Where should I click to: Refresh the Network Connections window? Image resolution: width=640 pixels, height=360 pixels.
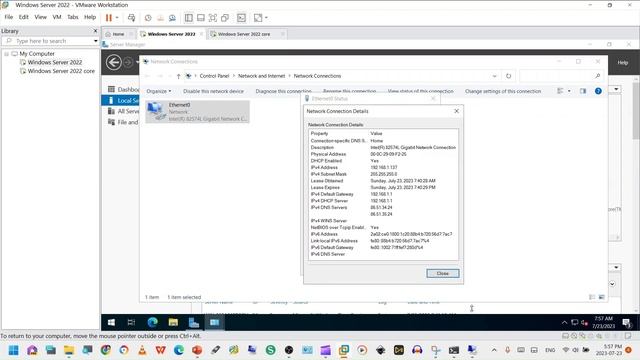point(508,76)
